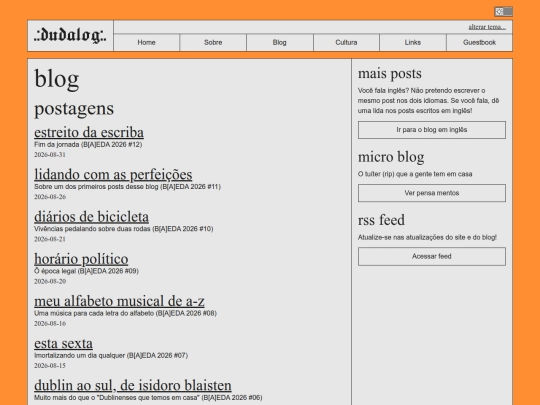
Task: Select the Blog nav tab
Action: click(x=280, y=42)
